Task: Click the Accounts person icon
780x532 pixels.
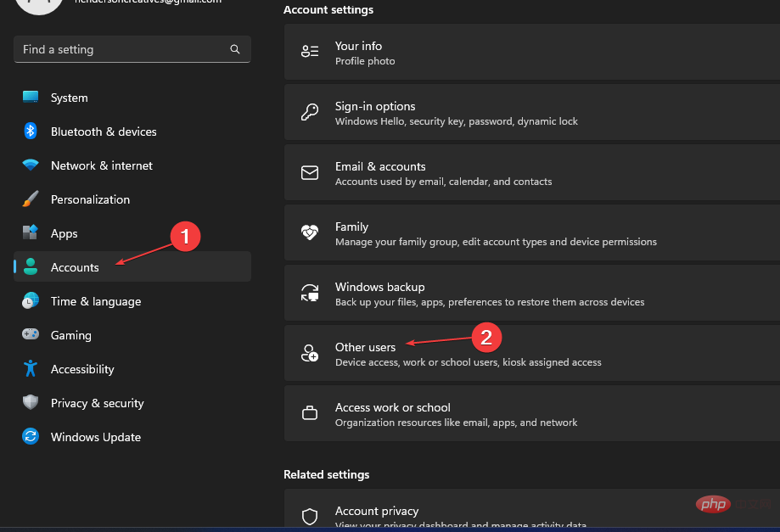Action: (31, 266)
